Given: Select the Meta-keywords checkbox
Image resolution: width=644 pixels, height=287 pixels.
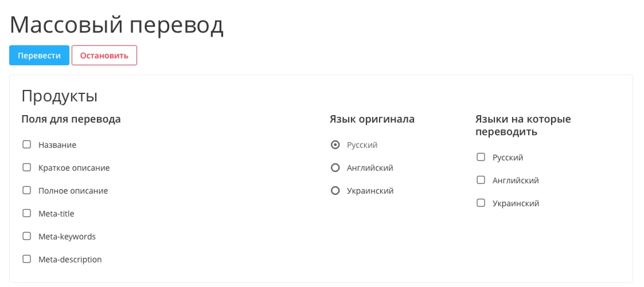Looking at the screenshot, I should (x=26, y=236).
